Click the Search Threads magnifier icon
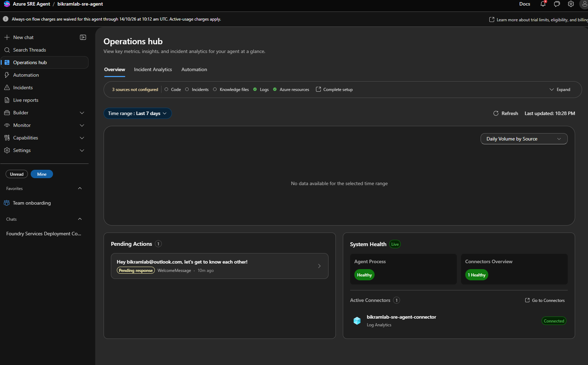 [7, 50]
